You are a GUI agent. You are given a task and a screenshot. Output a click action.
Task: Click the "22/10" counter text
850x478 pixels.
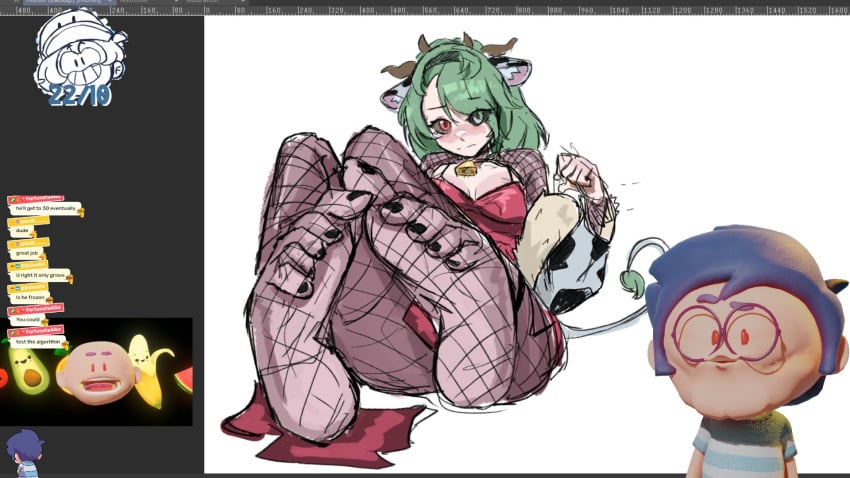tap(80, 95)
